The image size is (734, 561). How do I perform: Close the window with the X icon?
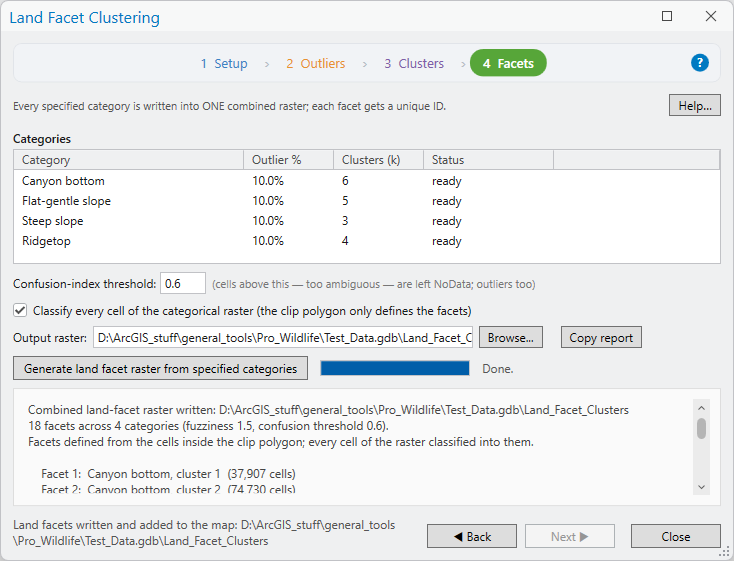[x=710, y=16]
